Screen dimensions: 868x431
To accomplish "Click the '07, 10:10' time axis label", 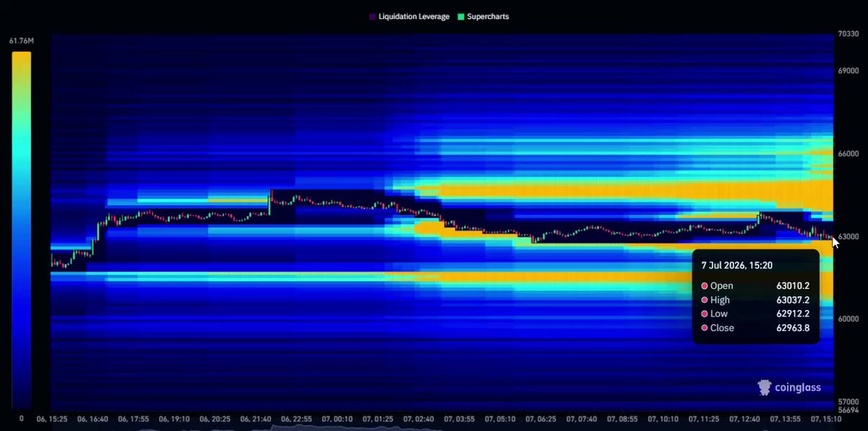I will [664, 419].
